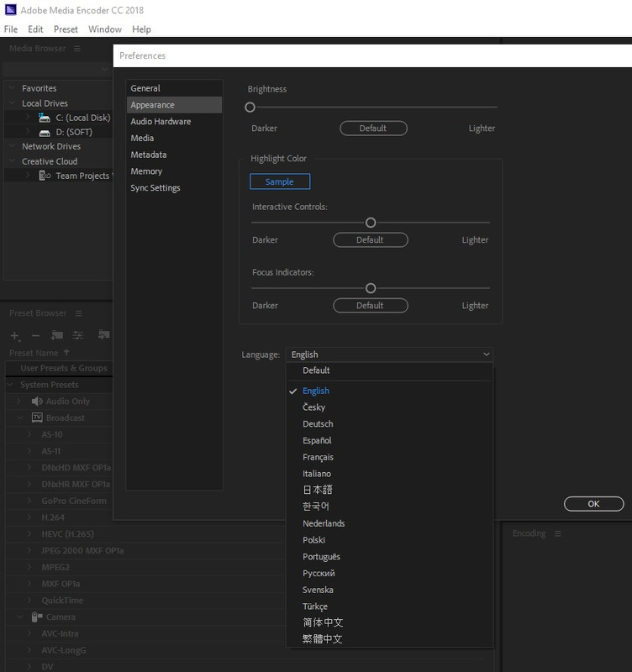Open Audio Hardware preferences

(x=174, y=121)
